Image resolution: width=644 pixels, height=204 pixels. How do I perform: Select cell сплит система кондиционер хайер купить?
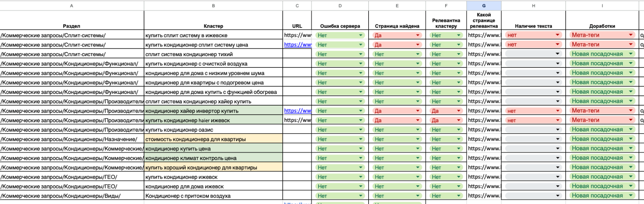213,101
